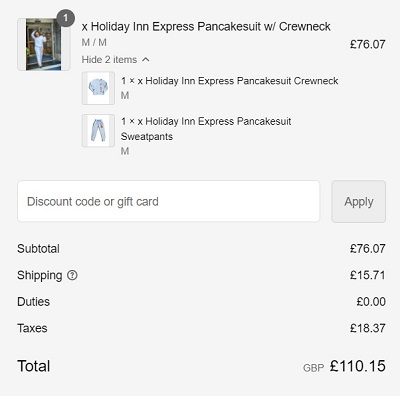Click the Subtotal amount £76.07

[368, 249]
